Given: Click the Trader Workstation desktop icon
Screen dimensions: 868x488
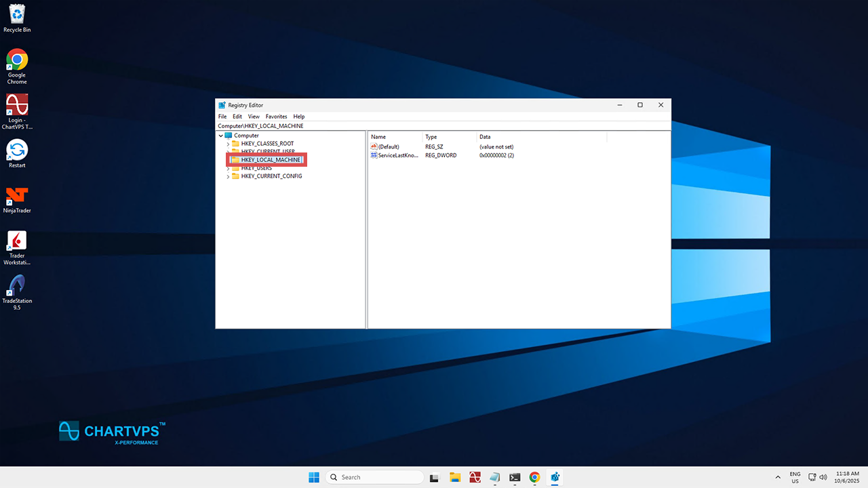Looking at the screenshot, I should click(17, 241).
